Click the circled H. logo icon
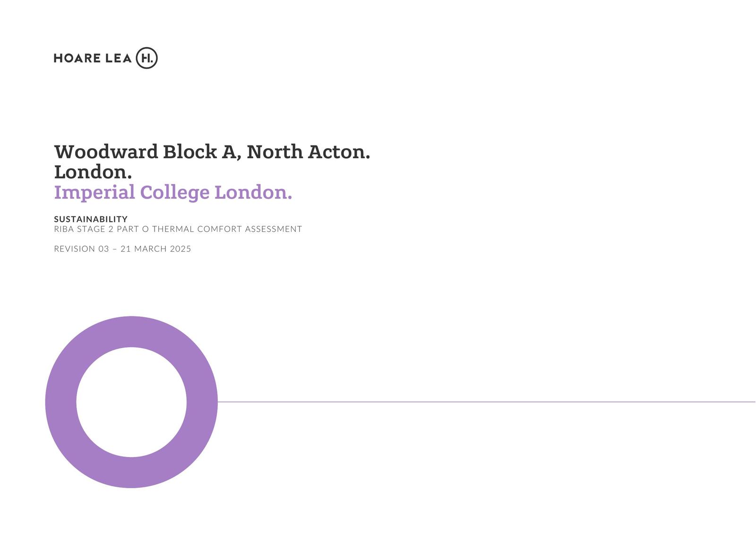This screenshot has height=534, width=756. [x=146, y=58]
